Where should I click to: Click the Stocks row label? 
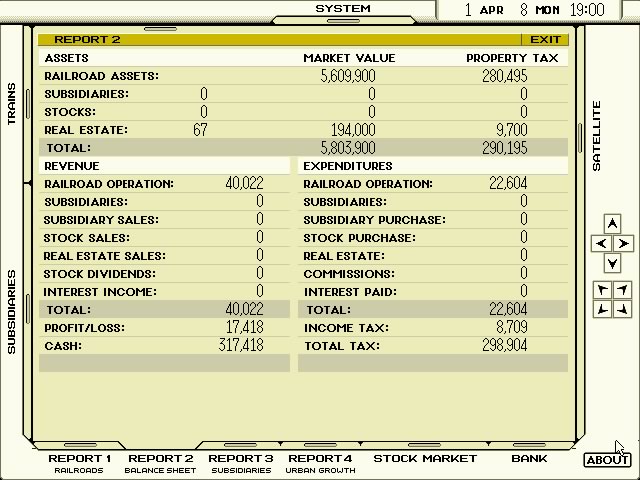(70, 112)
